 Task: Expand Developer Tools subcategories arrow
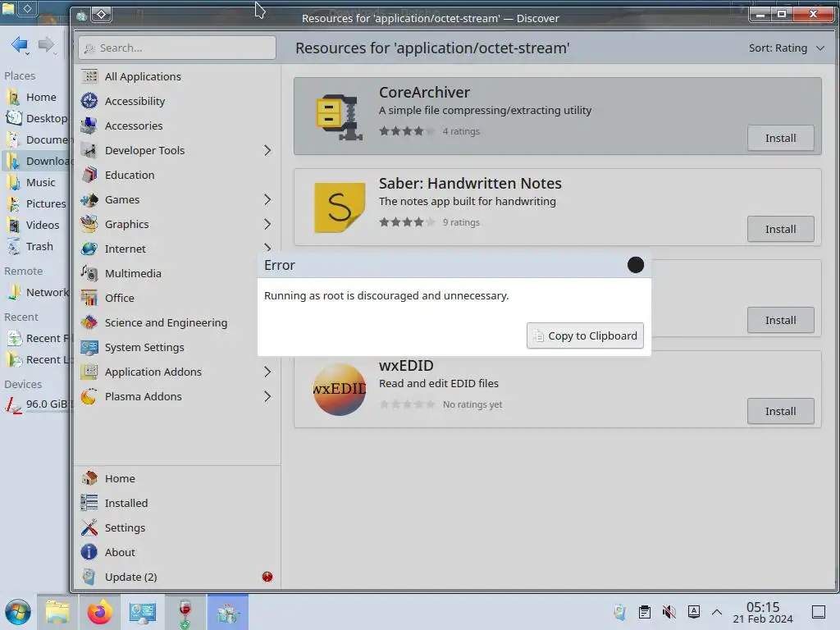tap(267, 151)
